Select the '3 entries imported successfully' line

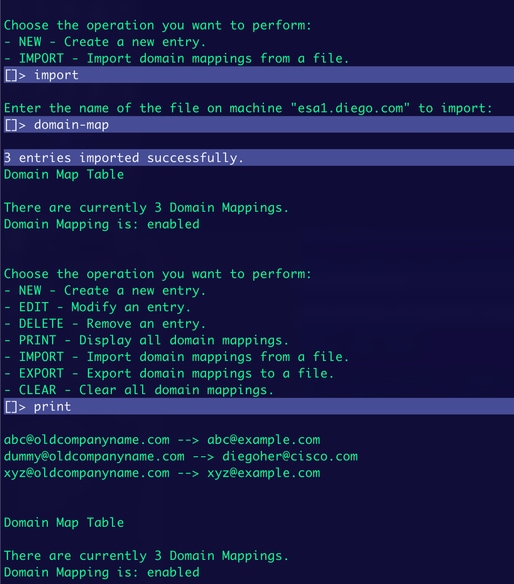pyautogui.click(x=259, y=158)
